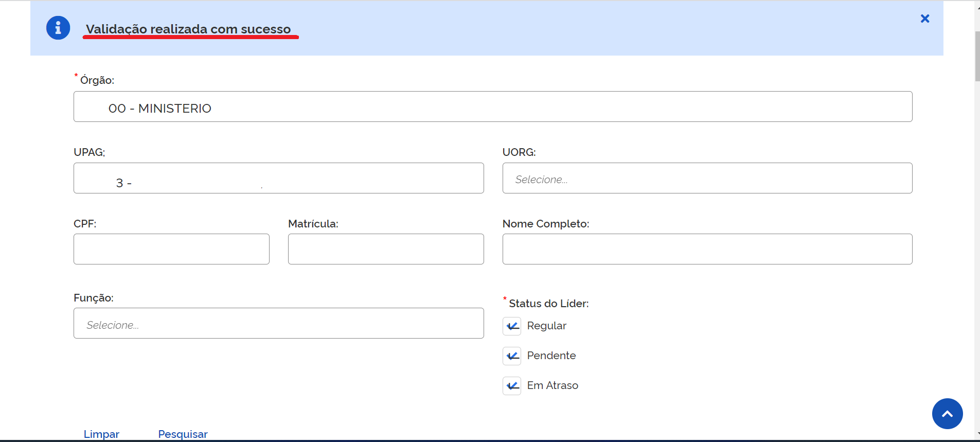This screenshot has height=442, width=980.
Task: Expand the UPAG selection field
Action: tap(278, 179)
